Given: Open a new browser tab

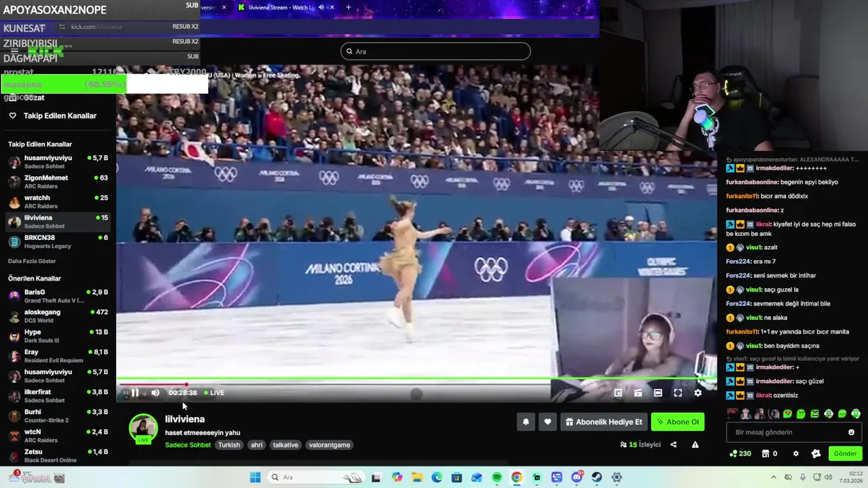Looking at the screenshot, I should click(349, 7).
